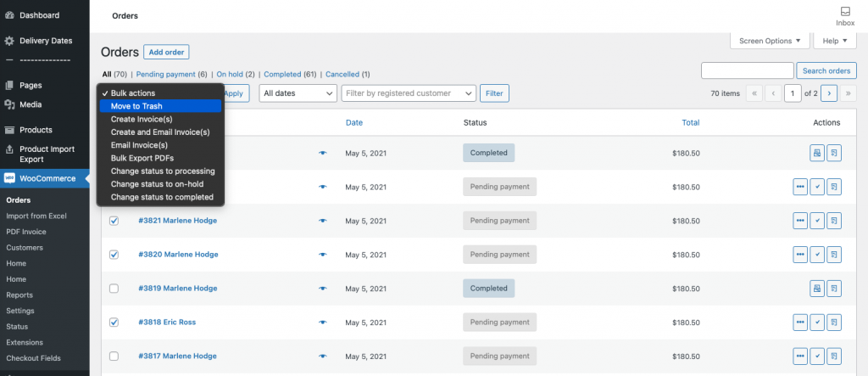This screenshot has height=376, width=868.
Task: Select Bulk actions option in open dropdown
Action: [160, 93]
